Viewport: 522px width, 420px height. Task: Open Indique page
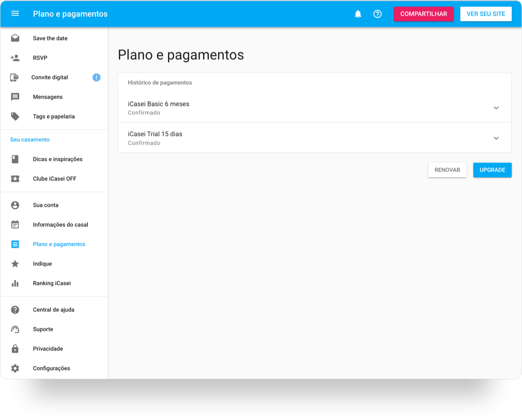pos(54,264)
